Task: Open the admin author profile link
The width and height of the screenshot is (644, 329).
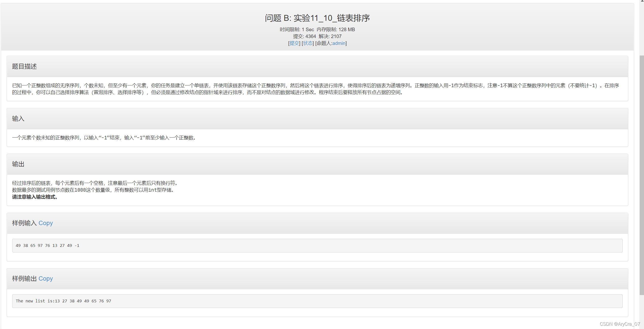Action: click(x=339, y=43)
